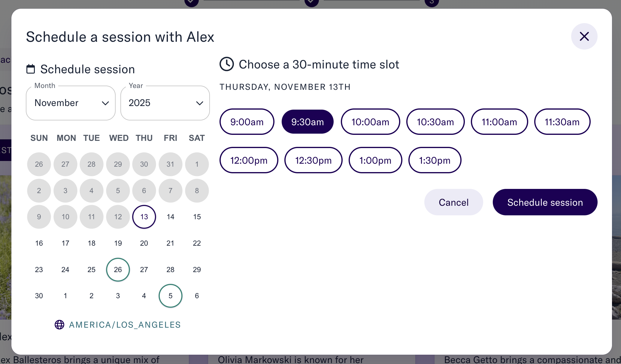
Task: Click the Schedule session confirm button
Action: tap(545, 202)
